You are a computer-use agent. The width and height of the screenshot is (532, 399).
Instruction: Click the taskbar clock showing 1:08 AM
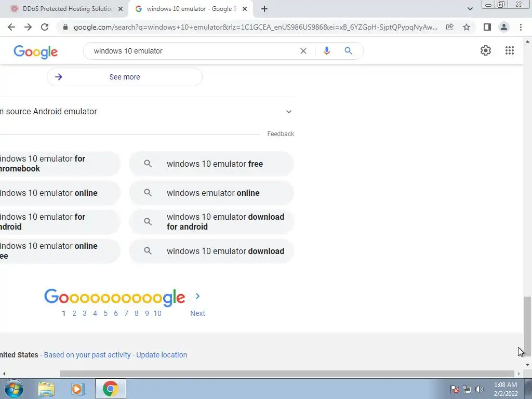coord(506,389)
